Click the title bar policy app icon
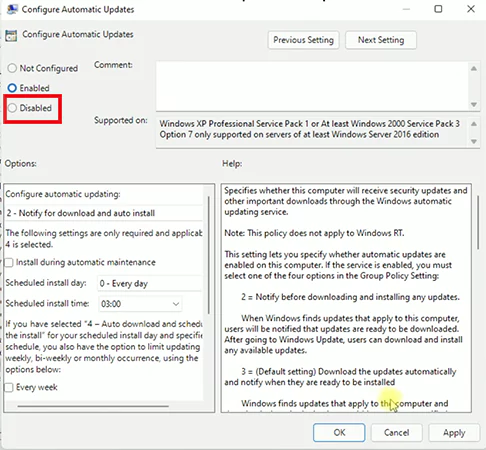The image size is (486, 450). 12,9
